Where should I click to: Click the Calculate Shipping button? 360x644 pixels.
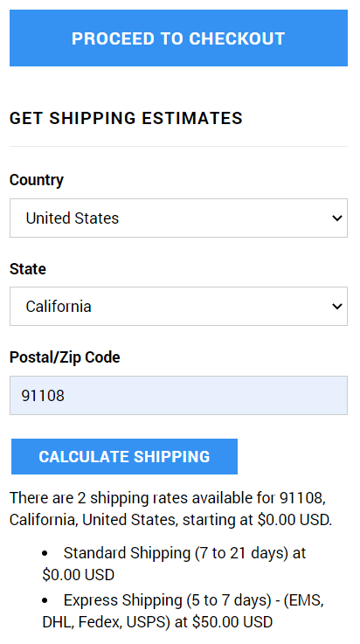(x=124, y=457)
